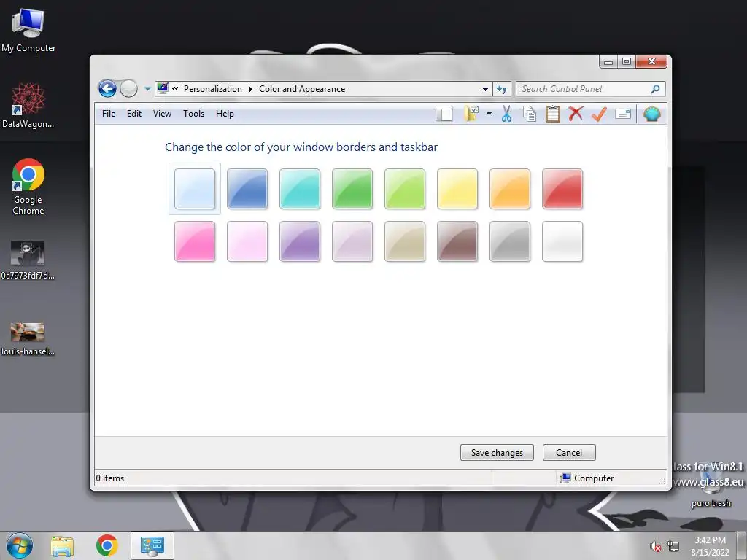Screen dimensions: 747x560
Task: Select the tan beige color swatch
Action: coord(405,241)
